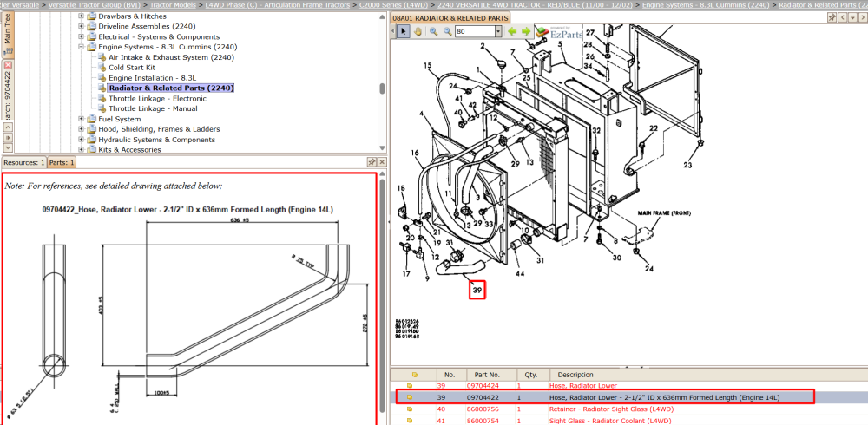This screenshot has height=425, width=868.
Task: Click side tab strip middle list button
Action: [8, 138]
